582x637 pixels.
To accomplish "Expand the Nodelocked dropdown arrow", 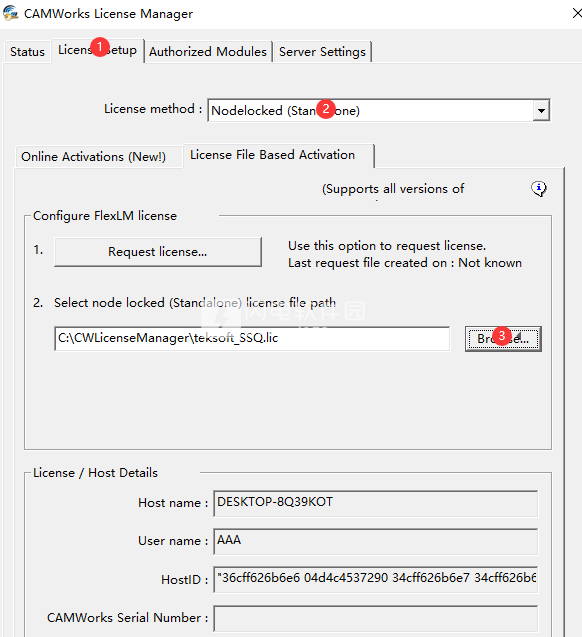I will coord(541,110).
